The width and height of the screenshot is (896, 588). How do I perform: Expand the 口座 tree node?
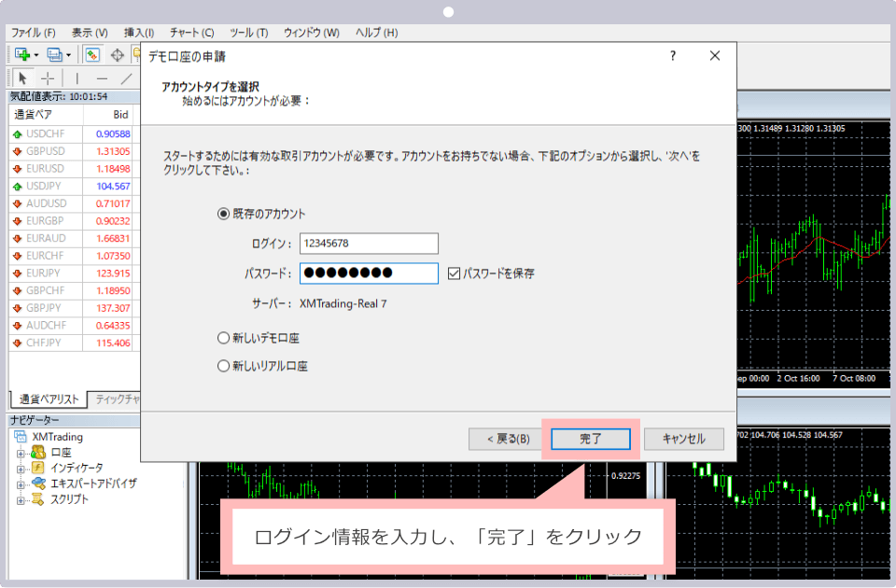pos(21,453)
